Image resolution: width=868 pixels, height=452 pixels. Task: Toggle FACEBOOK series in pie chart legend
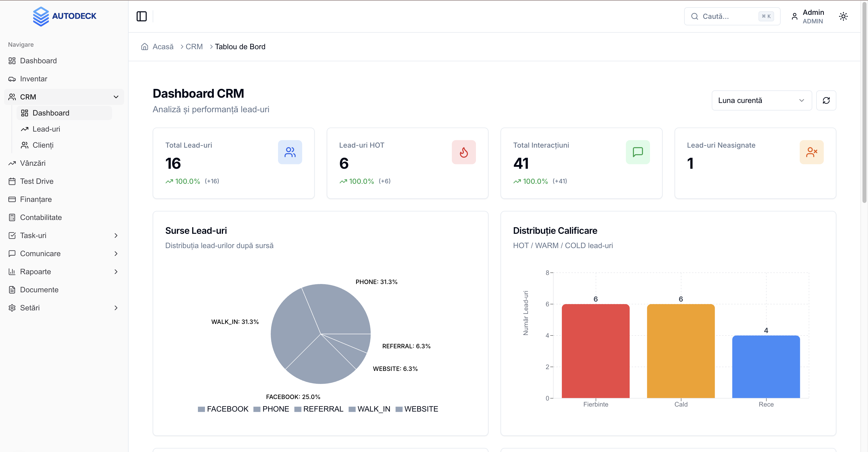coord(223,409)
